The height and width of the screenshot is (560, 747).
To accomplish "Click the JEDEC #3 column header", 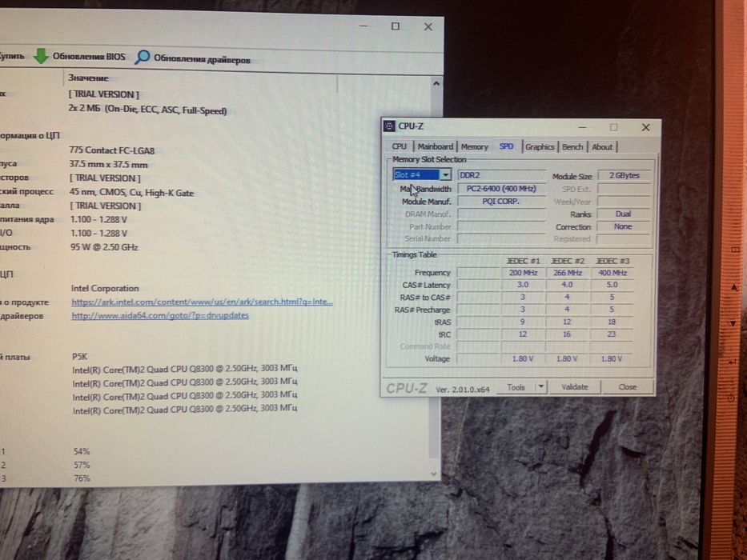I will tap(612, 261).
